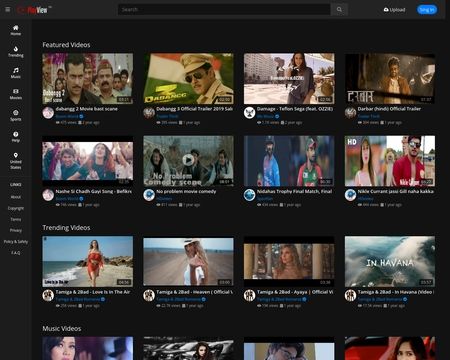
Task: Click the Search input field
Action: [x=224, y=9]
